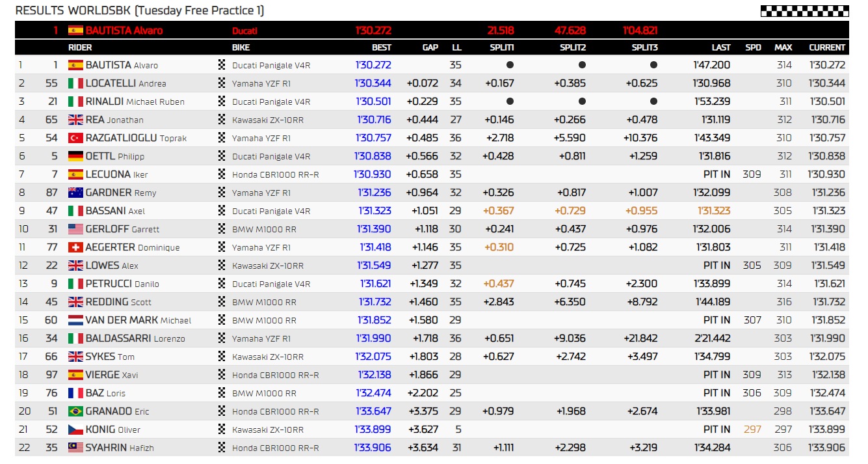Click BASSANI's orange last lap 1'31.323
This screenshot has width=868, height=464.
[x=714, y=211]
